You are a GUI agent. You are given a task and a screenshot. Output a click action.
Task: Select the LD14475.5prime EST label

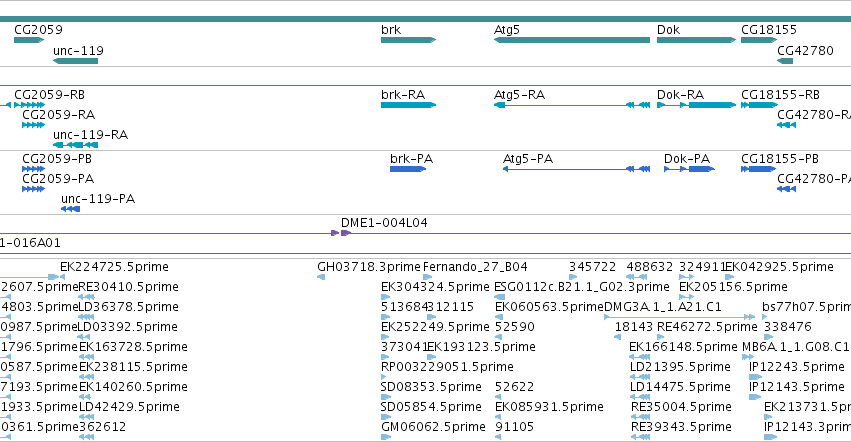point(680,387)
